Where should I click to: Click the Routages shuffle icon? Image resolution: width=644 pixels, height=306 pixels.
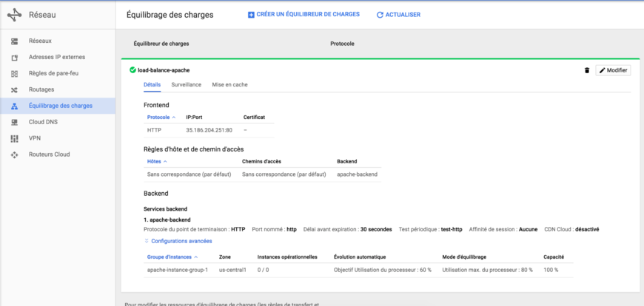(14, 90)
